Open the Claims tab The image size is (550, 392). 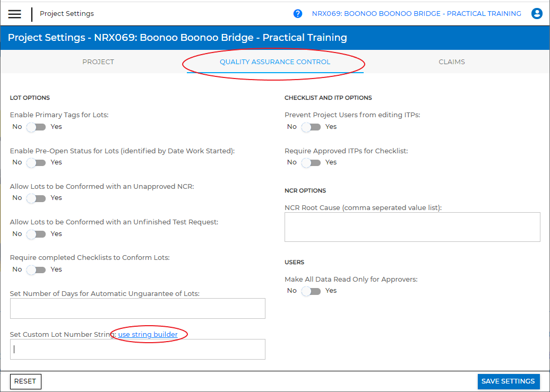point(452,62)
